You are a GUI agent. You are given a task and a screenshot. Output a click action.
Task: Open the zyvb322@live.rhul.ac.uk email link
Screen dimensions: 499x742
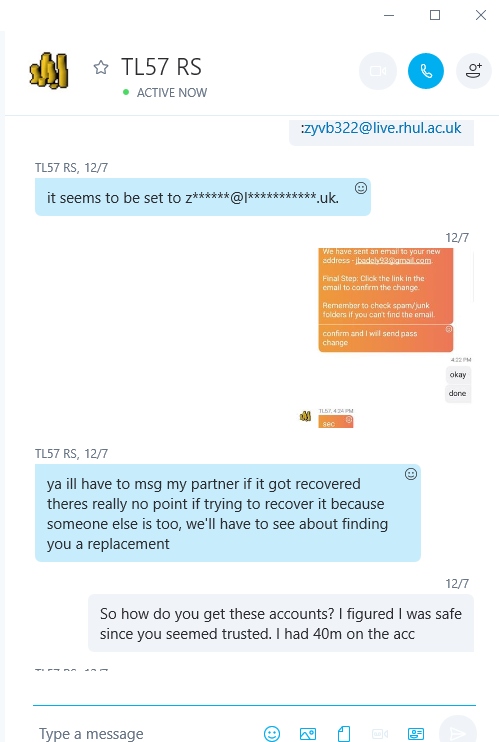tap(381, 128)
